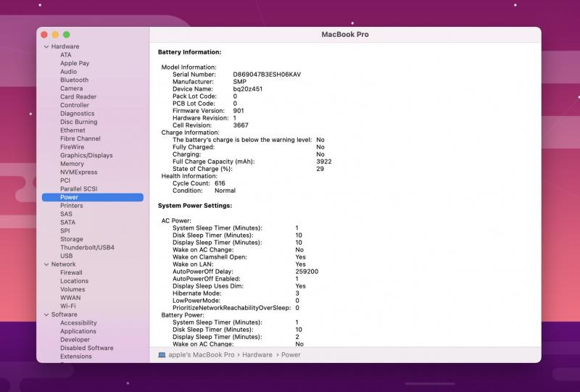
Task: Click the green zoom window button
Action: click(x=67, y=35)
